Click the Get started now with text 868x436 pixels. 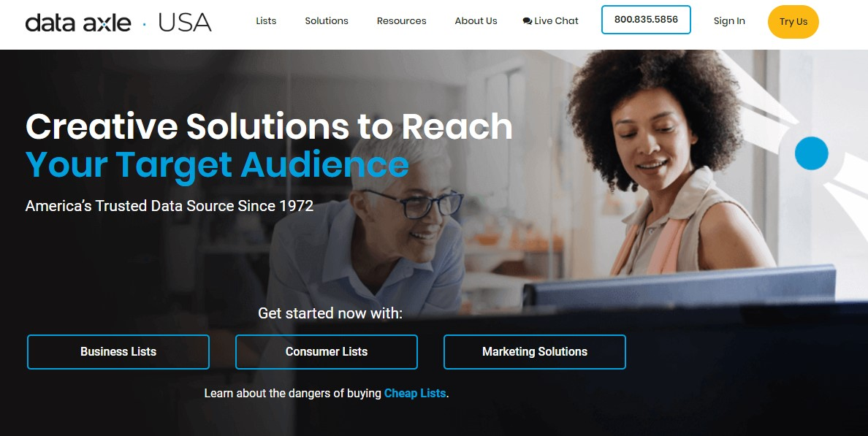[330, 313]
